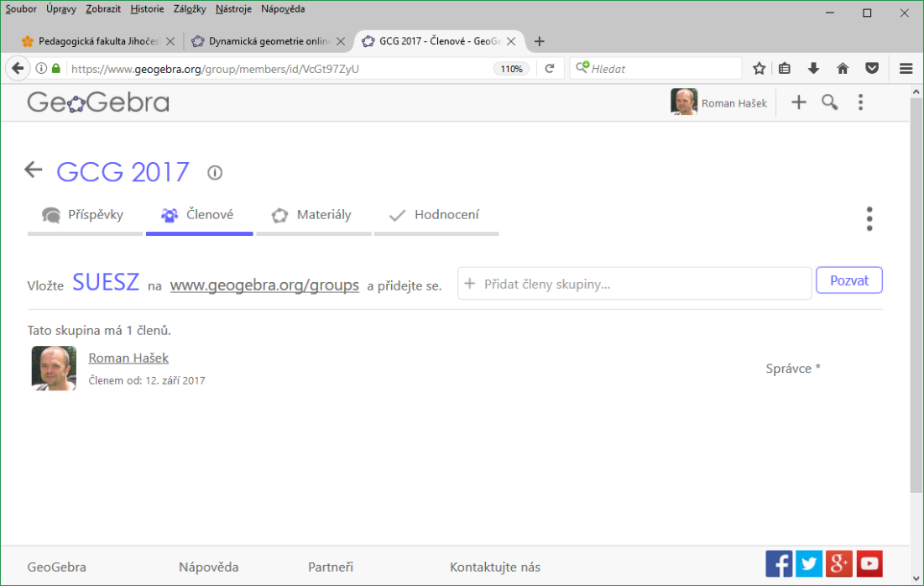Click the Kontaktujte nás footer link
Screen dimensions: 924x586
(495, 568)
